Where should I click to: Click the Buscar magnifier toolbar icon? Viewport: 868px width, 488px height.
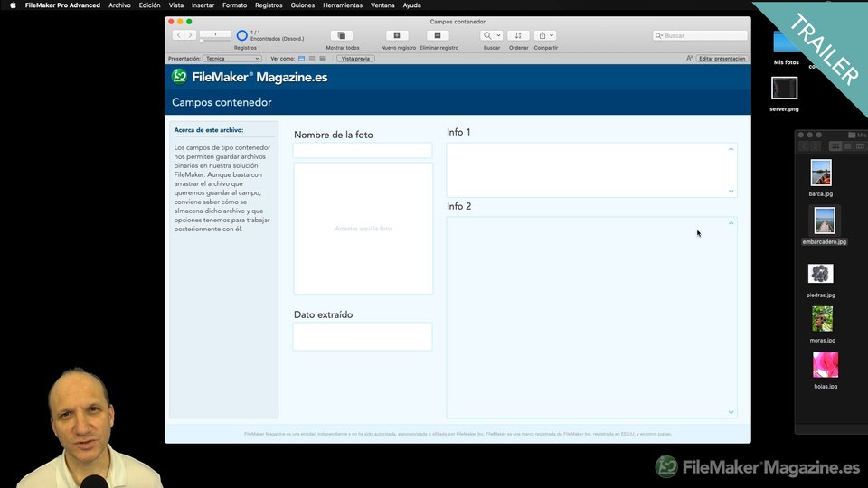pyautogui.click(x=487, y=35)
